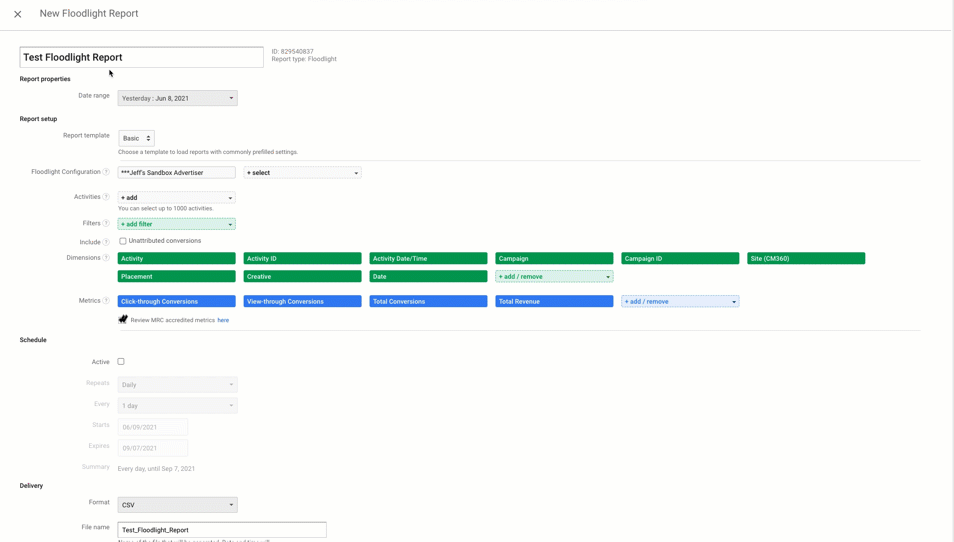Select the Campaign dimension chip

tap(554, 259)
